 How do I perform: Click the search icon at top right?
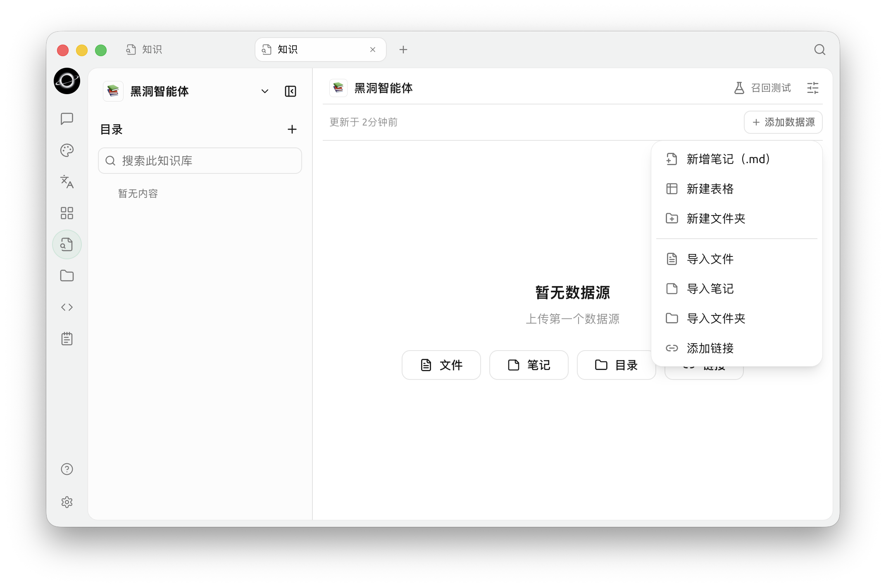pos(820,50)
